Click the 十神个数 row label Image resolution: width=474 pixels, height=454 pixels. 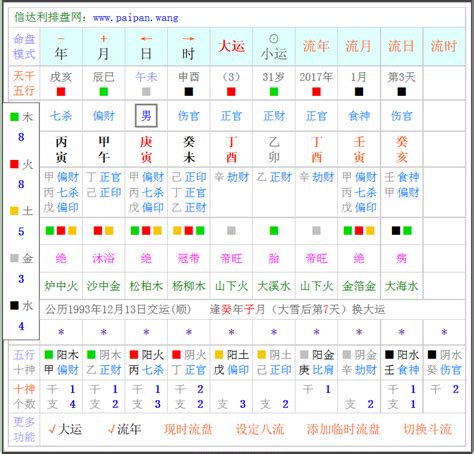[24, 397]
